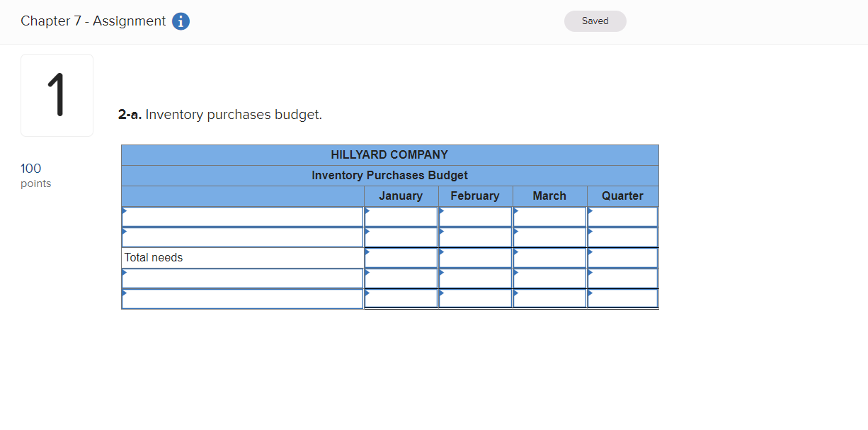
Task: Click the February column header
Action: pos(475,196)
